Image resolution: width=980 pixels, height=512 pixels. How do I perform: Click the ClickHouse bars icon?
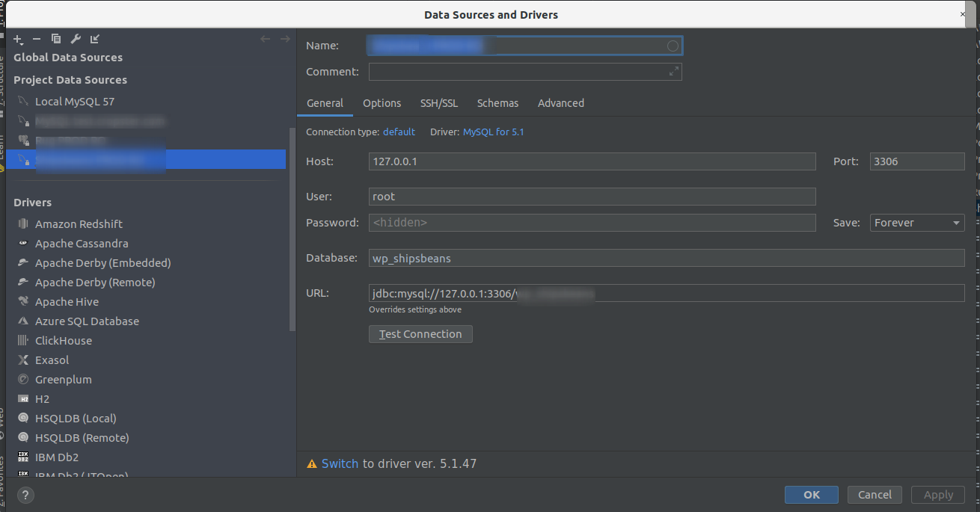(x=23, y=340)
